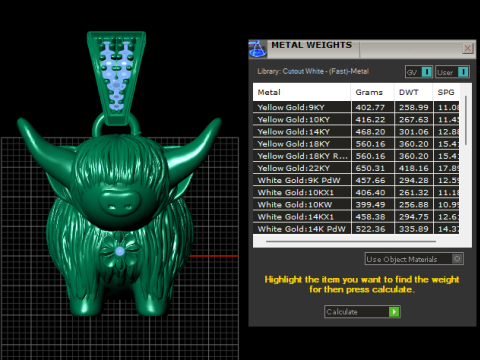Select the Yellow Gold:9KY row
The height and width of the screenshot is (360, 480).
[356, 107]
